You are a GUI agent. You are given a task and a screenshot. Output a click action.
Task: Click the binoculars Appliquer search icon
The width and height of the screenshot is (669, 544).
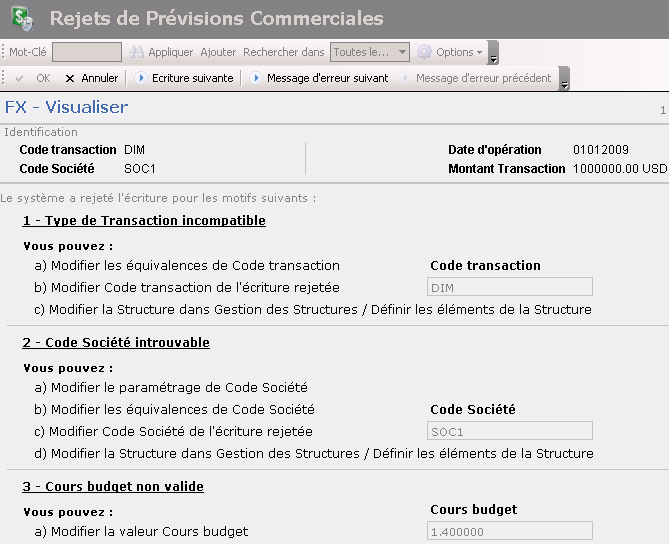[x=136, y=52]
